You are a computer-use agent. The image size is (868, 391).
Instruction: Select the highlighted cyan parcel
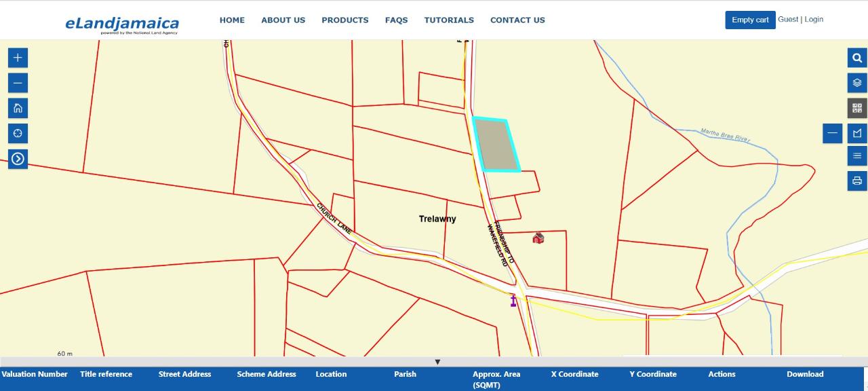496,145
